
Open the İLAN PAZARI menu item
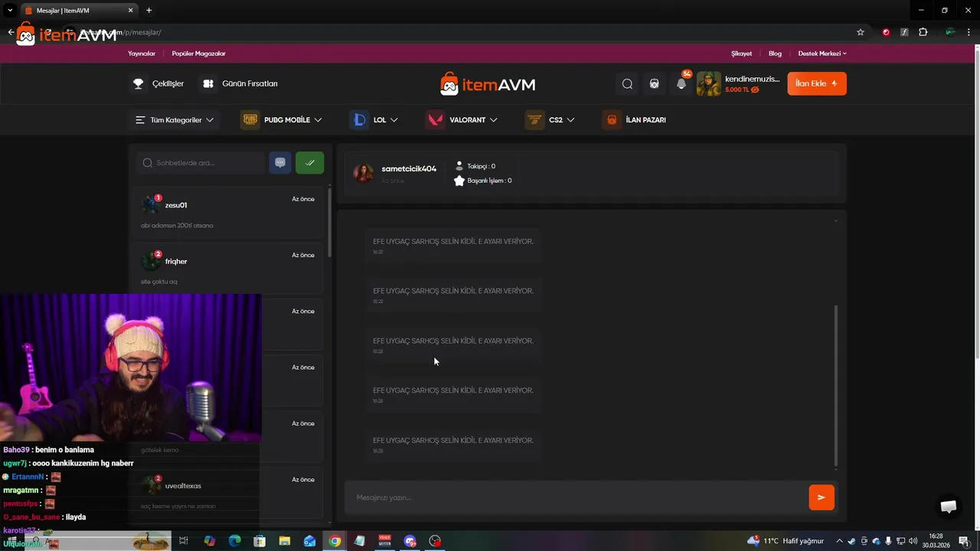tap(635, 120)
